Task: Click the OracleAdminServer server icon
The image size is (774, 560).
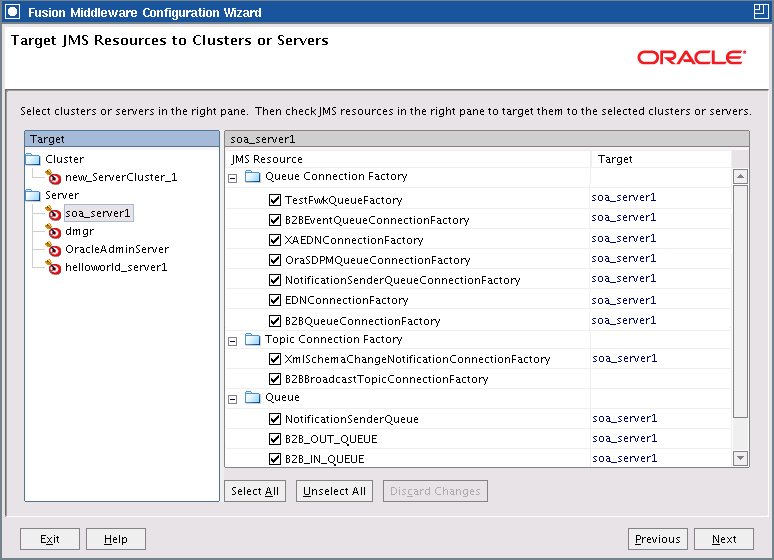Action: [x=53, y=249]
